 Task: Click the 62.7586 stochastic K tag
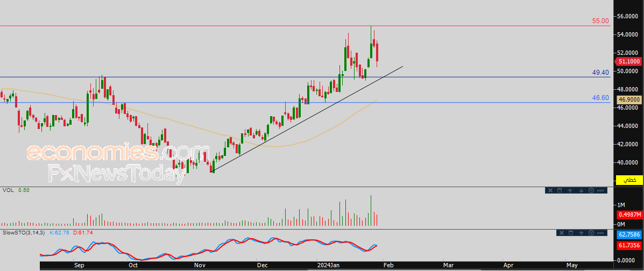pos(629,236)
